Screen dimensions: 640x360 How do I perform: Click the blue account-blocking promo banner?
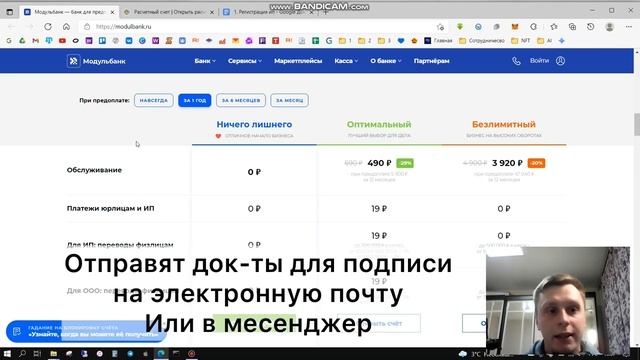(86, 331)
